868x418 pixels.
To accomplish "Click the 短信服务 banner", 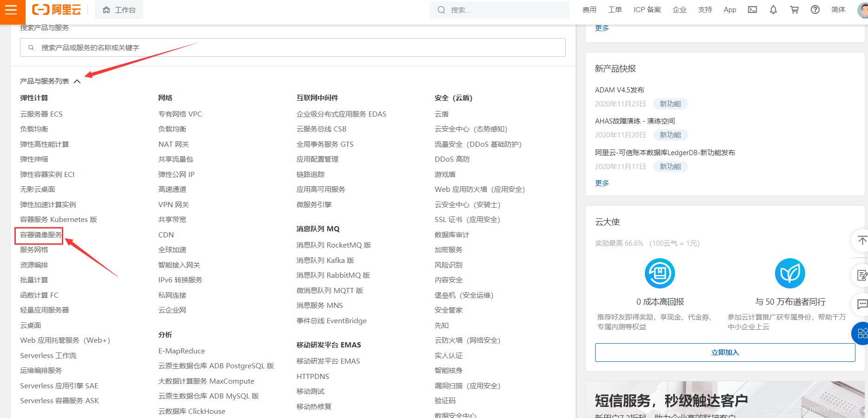I will tap(725, 399).
